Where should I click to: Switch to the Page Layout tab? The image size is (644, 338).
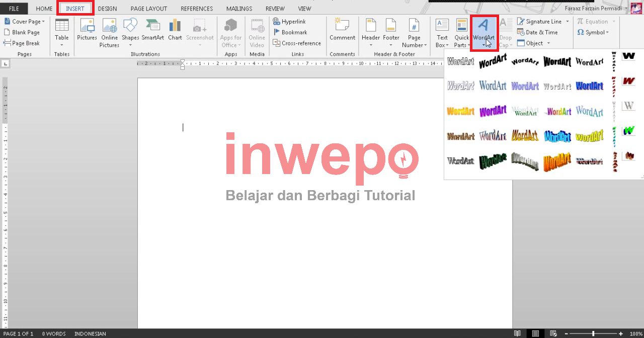point(148,9)
